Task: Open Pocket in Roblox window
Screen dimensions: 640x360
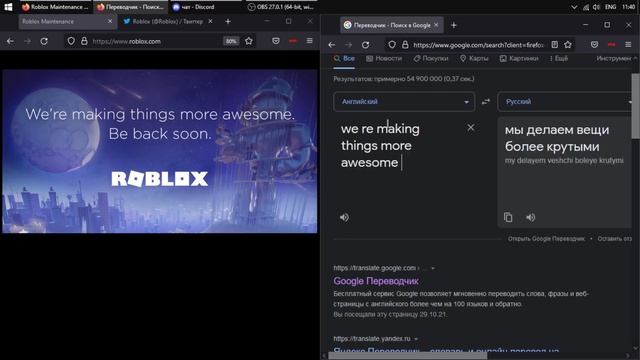Action: click(x=276, y=41)
